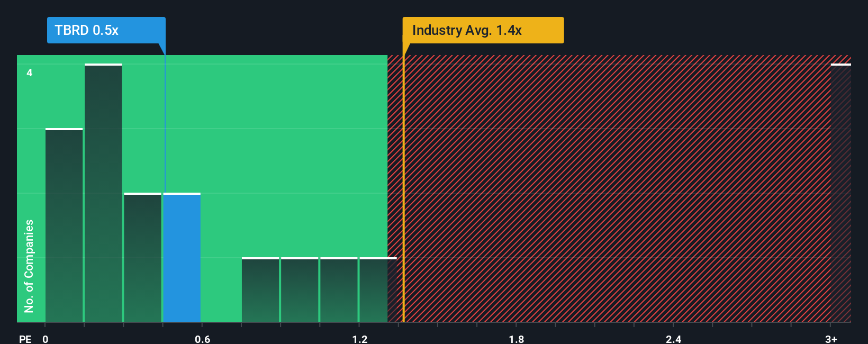Click the third dark bar before blue bar

tap(142, 258)
